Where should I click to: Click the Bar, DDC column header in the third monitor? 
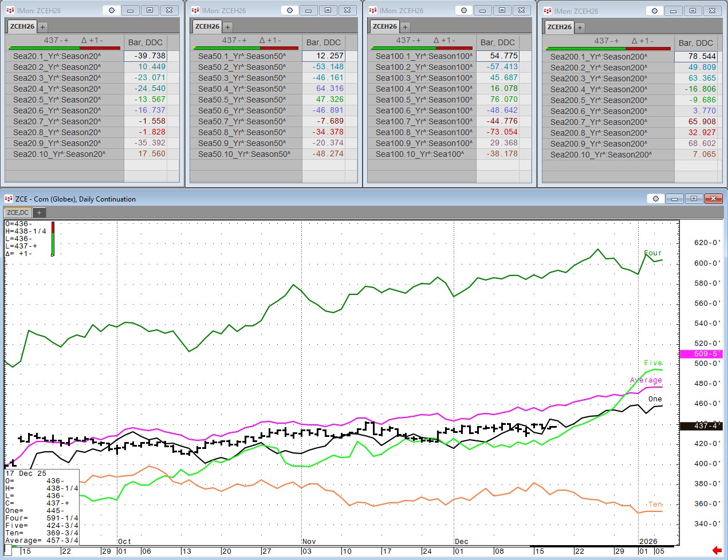(497, 42)
